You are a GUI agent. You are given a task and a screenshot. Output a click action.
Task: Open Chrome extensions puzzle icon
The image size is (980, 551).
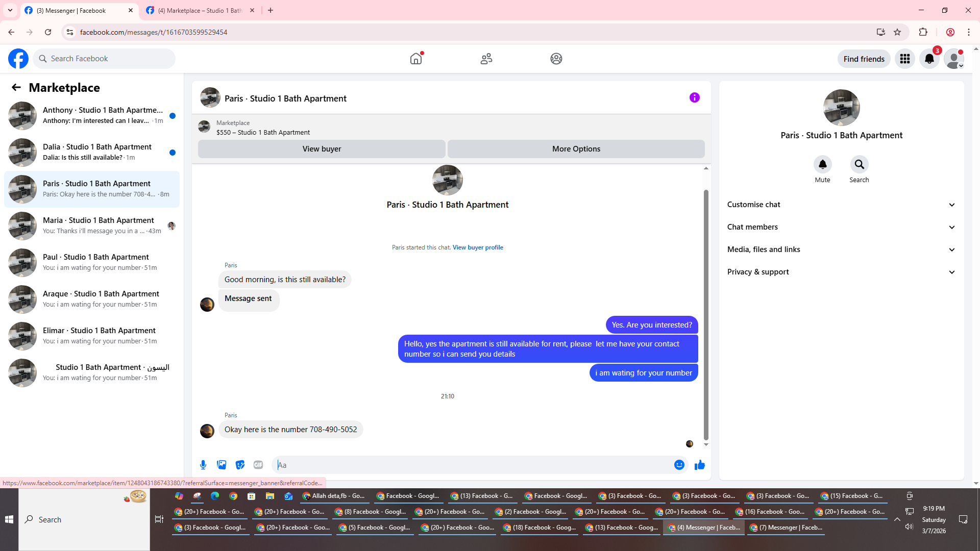click(x=923, y=32)
